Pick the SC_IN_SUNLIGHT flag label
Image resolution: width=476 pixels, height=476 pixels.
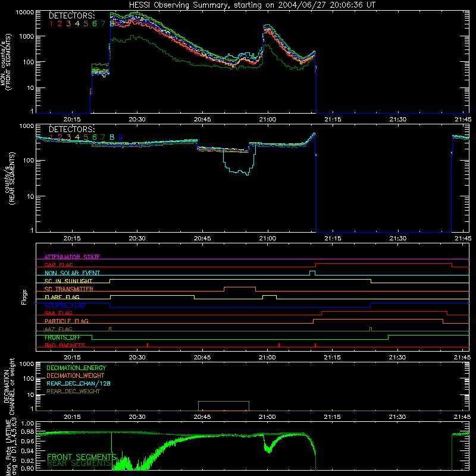coord(68,281)
